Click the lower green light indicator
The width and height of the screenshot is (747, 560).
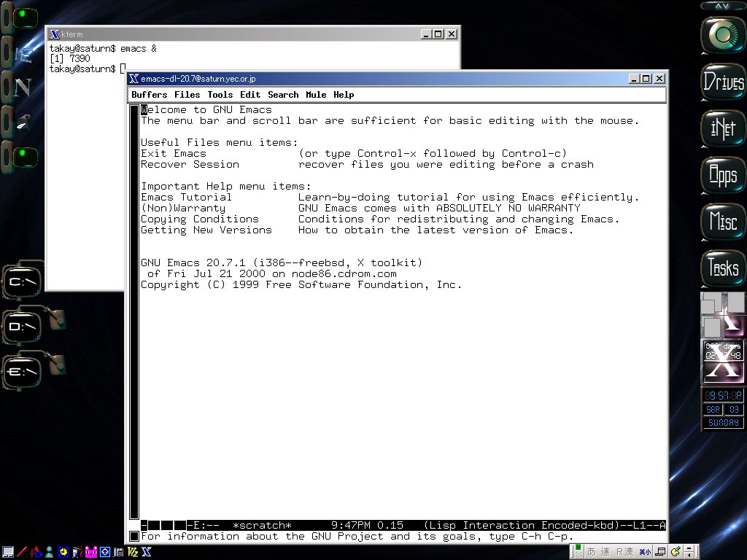pyautogui.click(x=25, y=157)
